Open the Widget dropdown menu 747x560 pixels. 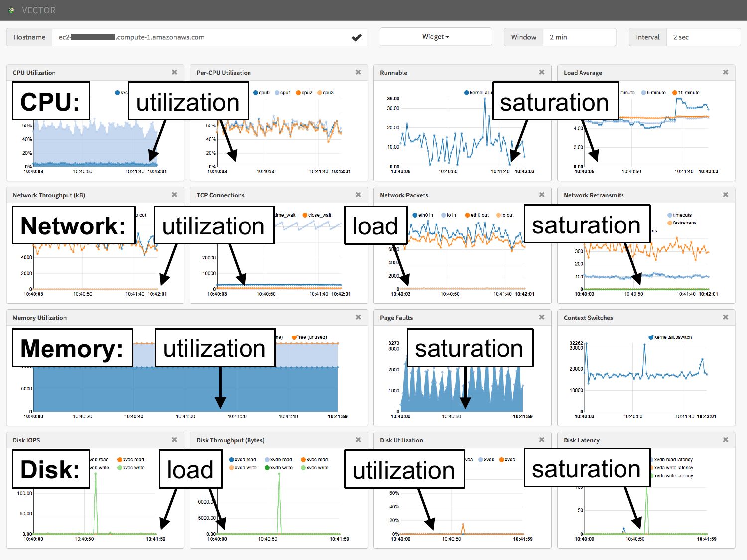[435, 37]
